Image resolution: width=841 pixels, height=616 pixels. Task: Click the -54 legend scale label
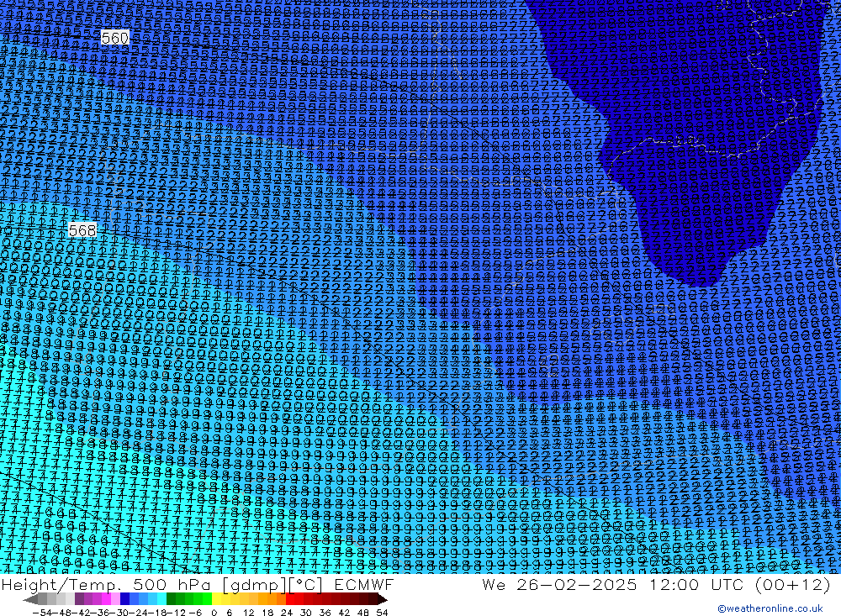[x=42, y=613]
